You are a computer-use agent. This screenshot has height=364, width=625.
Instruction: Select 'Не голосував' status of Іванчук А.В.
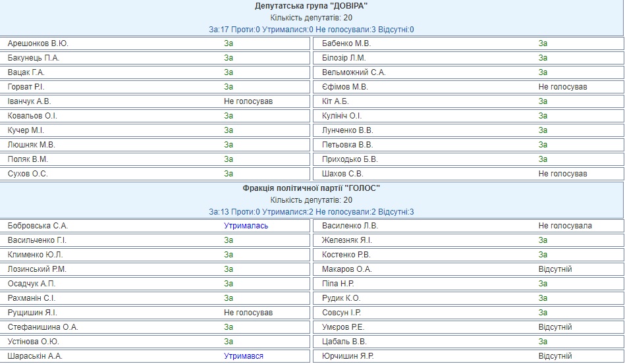pyautogui.click(x=248, y=101)
